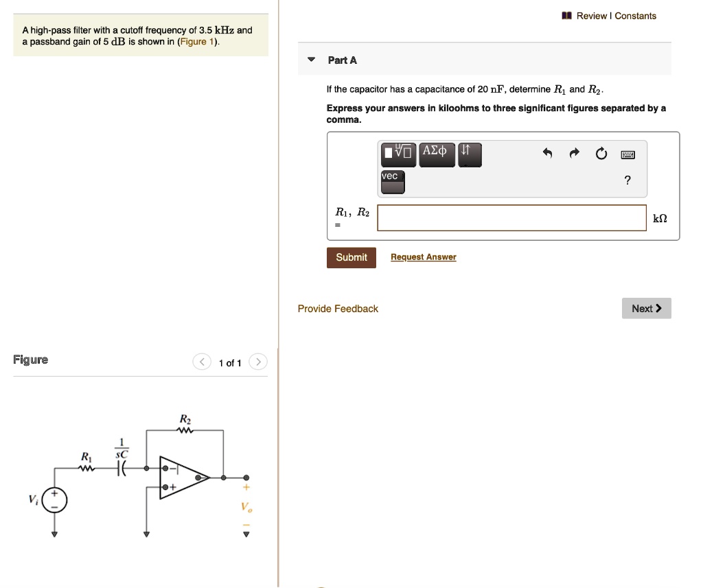Open help via the question mark
Image resolution: width=703 pixels, height=588 pixels.
pos(627,180)
